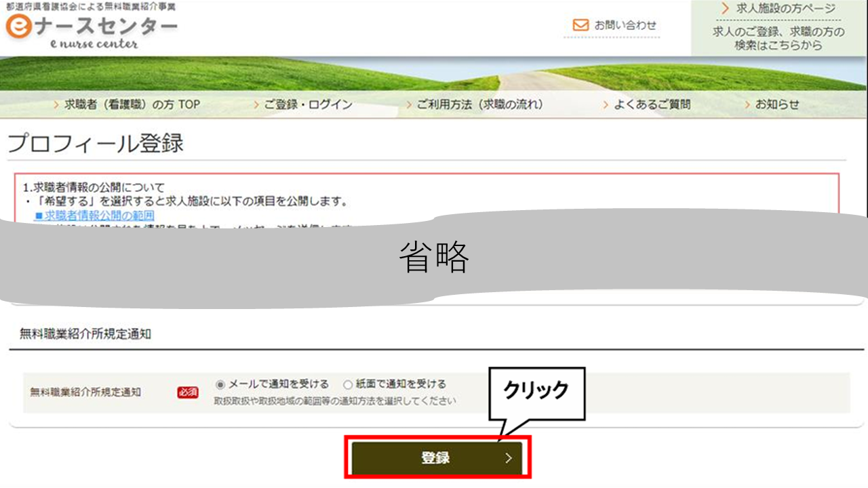Click the 無料職業紹介所規定通知 section heading
The image size is (868, 488).
click(x=85, y=333)
